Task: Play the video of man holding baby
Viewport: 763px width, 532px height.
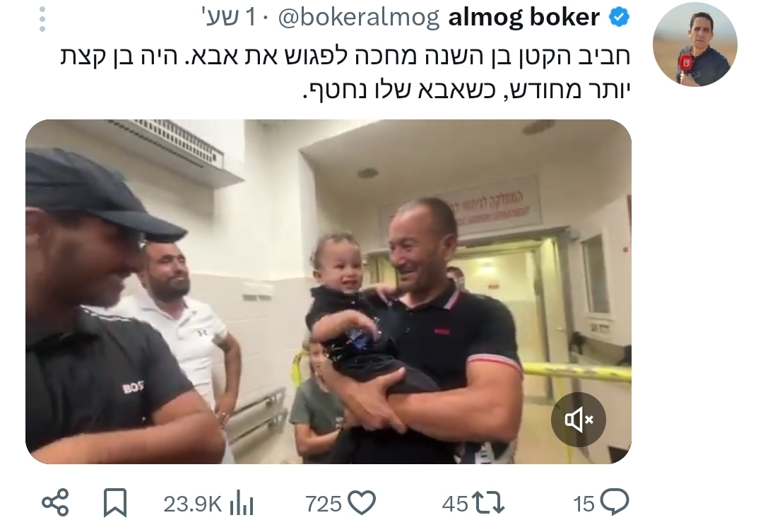Action: tap(329, 292)
